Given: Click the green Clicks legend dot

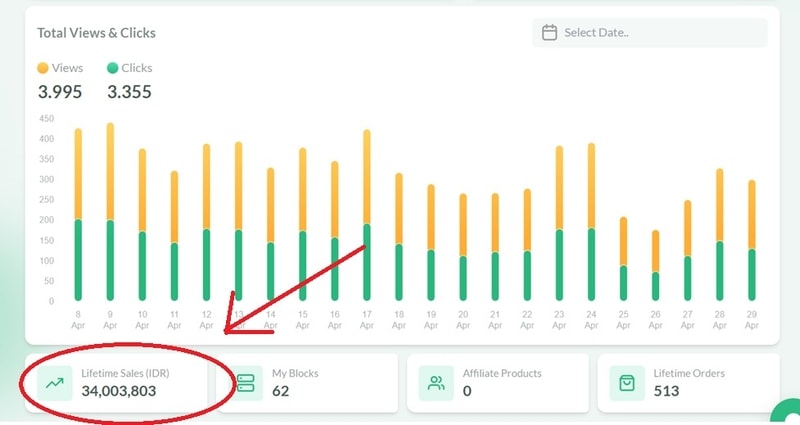Looking at the screenshot, I should click(112, 68).
